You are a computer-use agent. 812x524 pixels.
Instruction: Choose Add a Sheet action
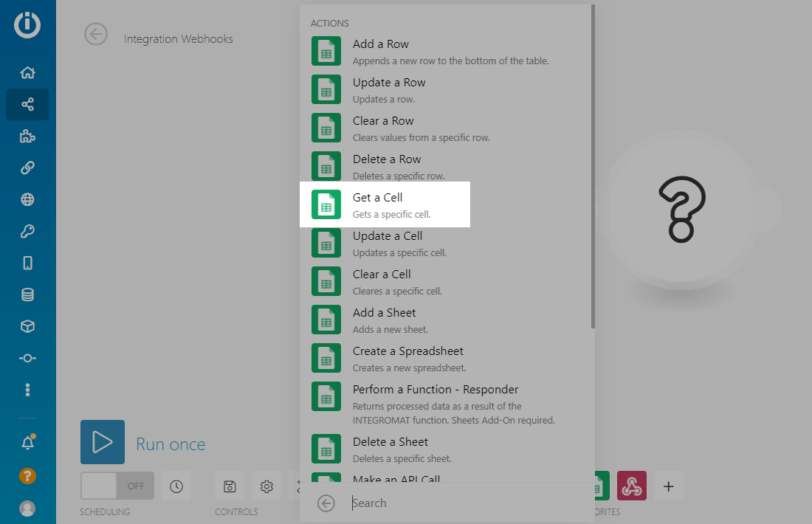[x=447, y=320]
